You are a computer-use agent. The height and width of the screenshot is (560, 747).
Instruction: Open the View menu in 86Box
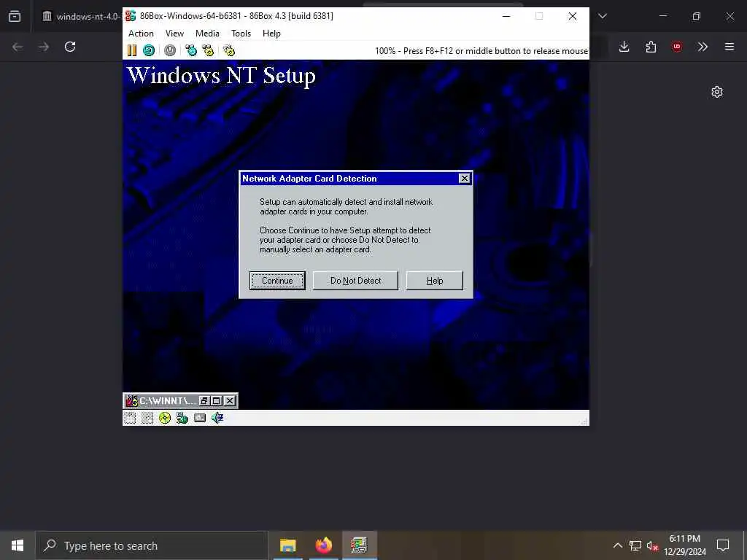(x=174, y=34)
